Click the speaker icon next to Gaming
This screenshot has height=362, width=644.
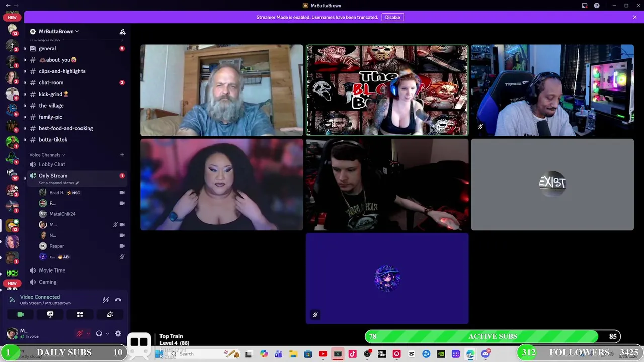click(33, 282)
